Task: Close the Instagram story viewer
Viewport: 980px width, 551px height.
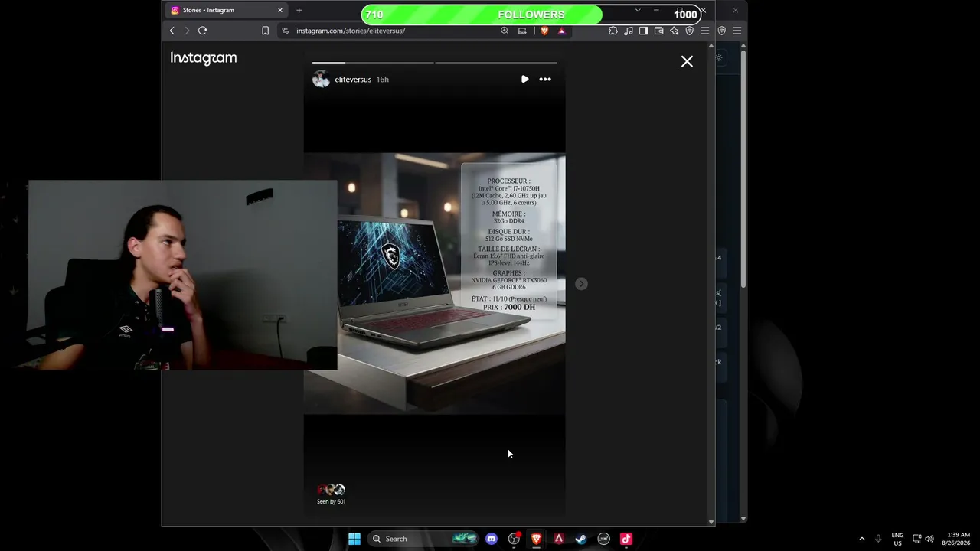Action: pos(687,61)
